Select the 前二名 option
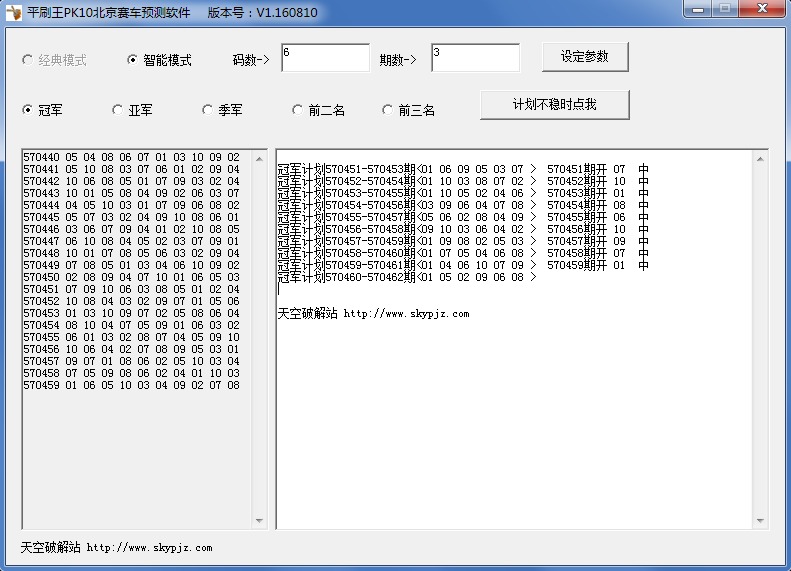 298,110
